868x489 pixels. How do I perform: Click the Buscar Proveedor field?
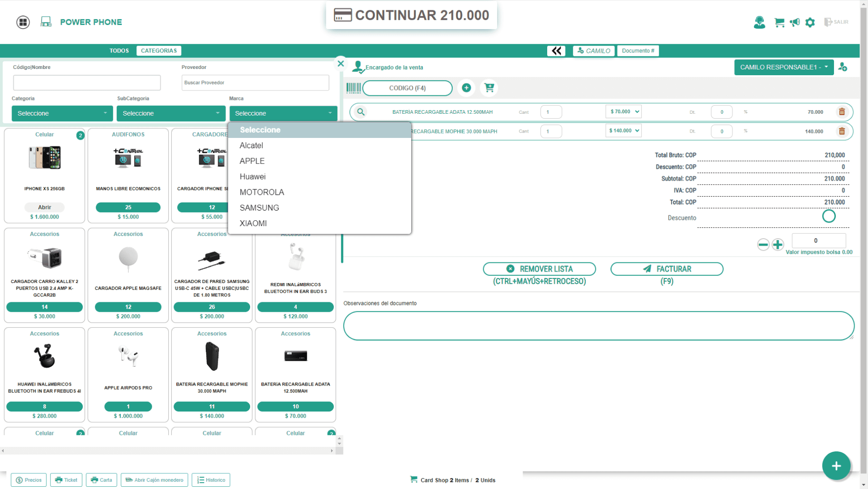[255, 82]
